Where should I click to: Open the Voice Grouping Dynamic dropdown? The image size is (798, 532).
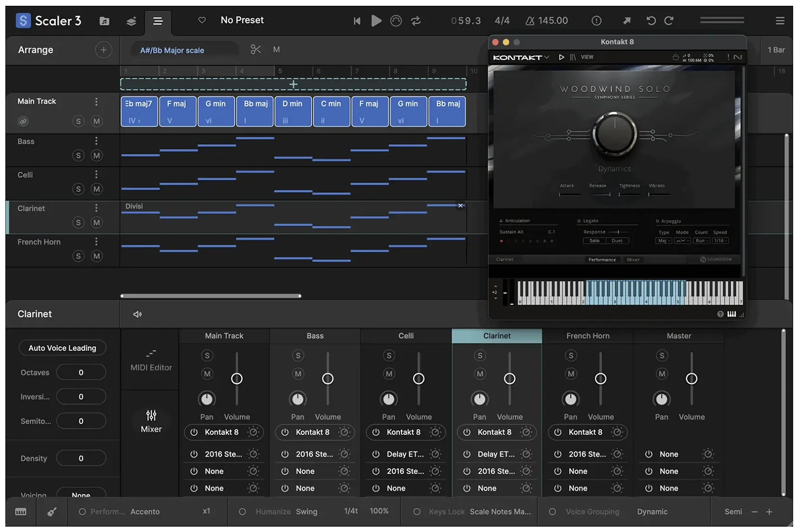click(652, 512)
